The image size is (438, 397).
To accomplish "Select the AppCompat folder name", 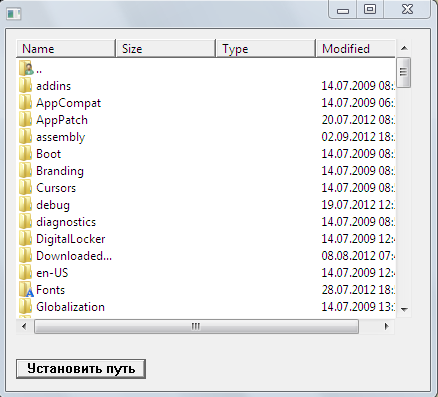I will [68, 103].
